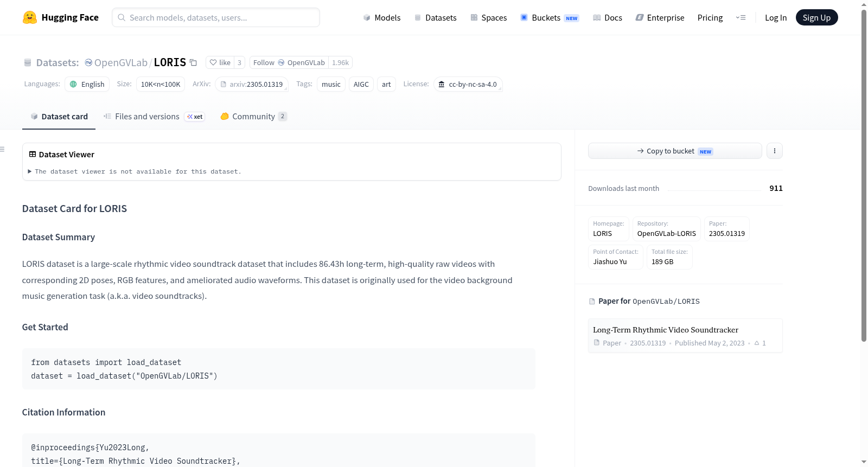The image size is (868, 467).
Task: Click the like count 3
Action: pos(239,62)
